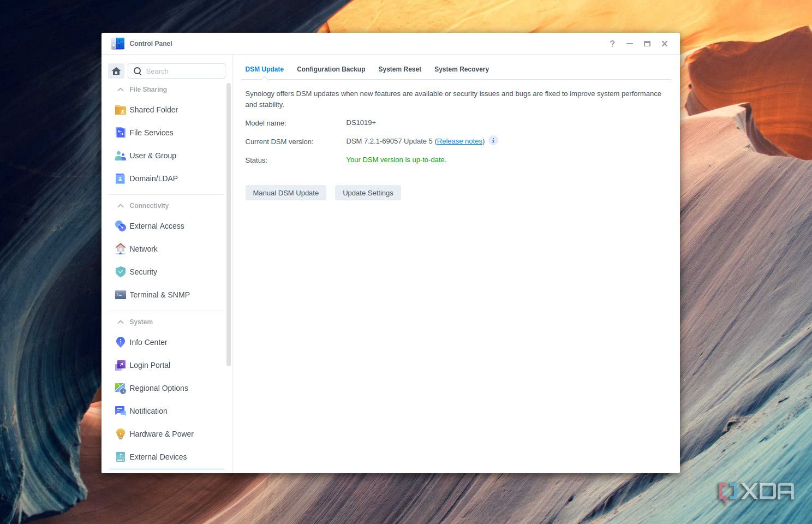
Task: Open Update Settings
Action: (x=368, y=193)
